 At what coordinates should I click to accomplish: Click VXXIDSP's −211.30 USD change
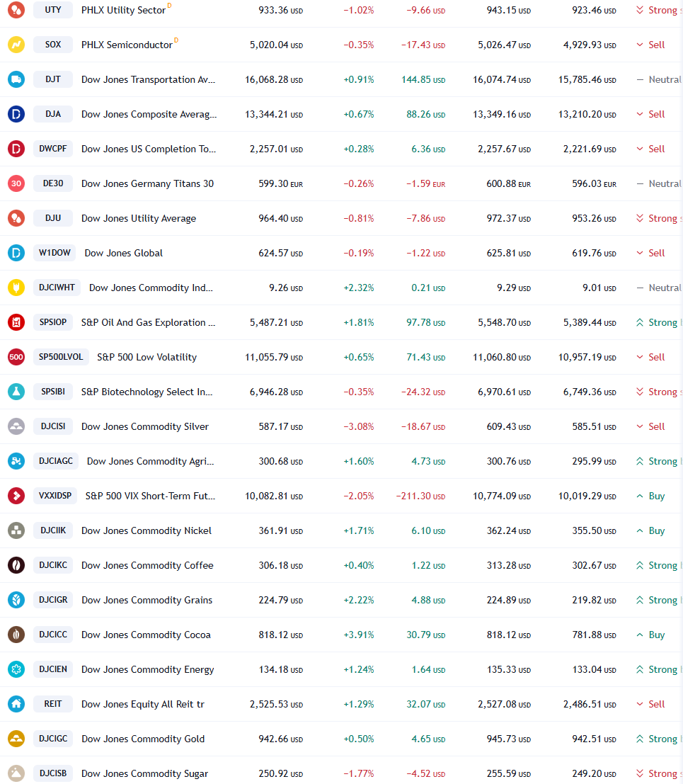click(420, 496)
